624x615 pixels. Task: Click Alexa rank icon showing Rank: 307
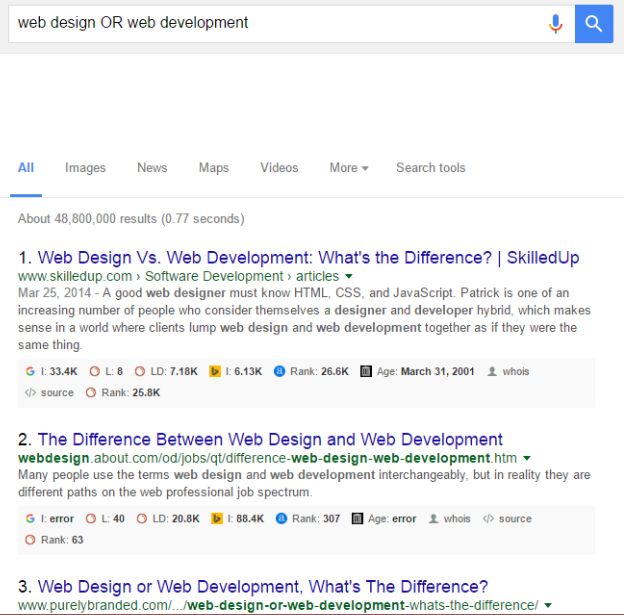click(282, 519)
